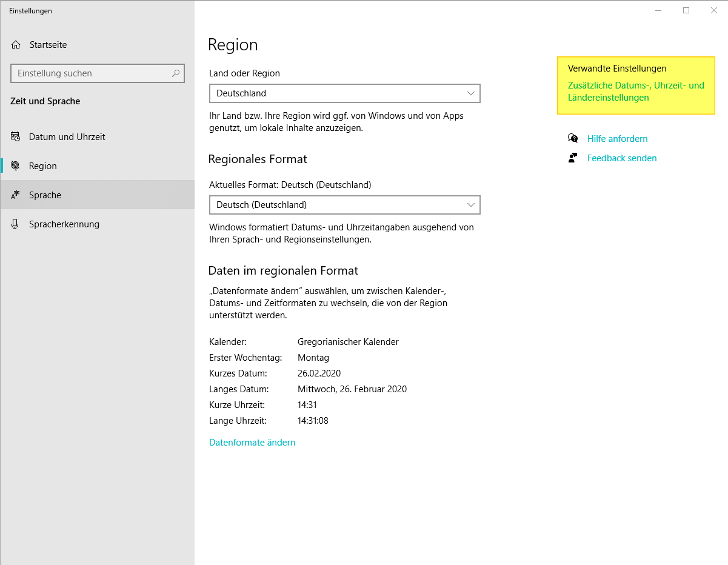Click the Spracherkennung microphone icon

[x=16, y=224]
